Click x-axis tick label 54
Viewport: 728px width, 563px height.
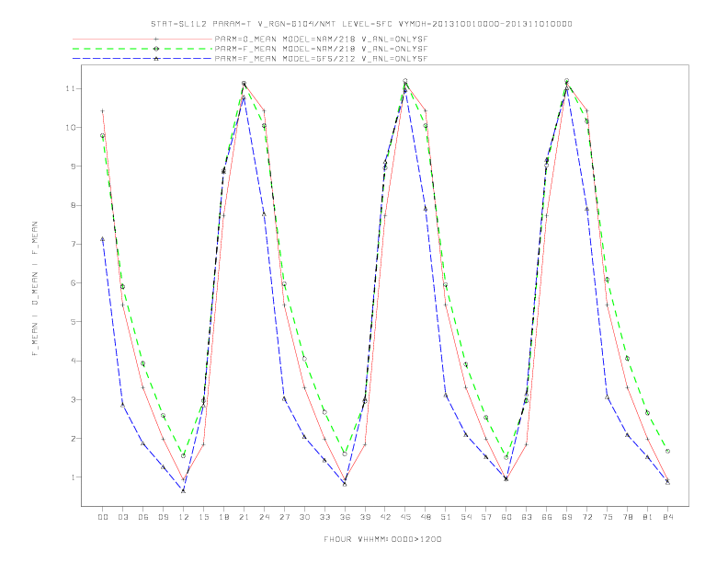(x=466, y=517)
